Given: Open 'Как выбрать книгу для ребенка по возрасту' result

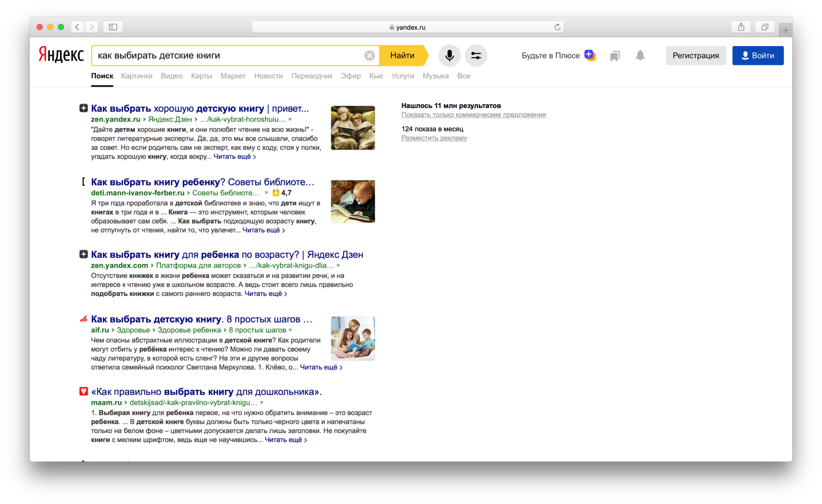Looking at the screenshot, I should 227,254.
